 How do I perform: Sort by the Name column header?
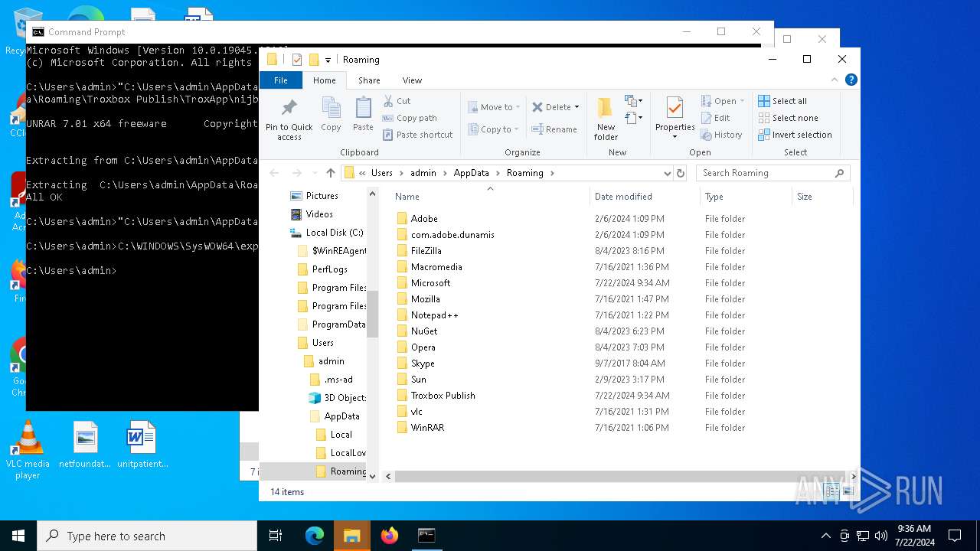489,197
